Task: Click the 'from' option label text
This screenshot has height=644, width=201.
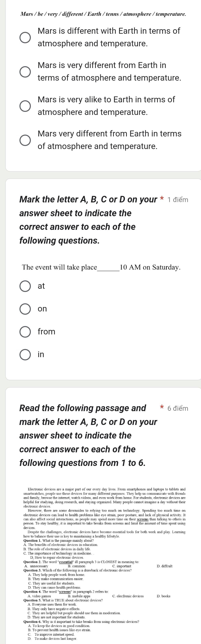Action: (x=46, y=332)
